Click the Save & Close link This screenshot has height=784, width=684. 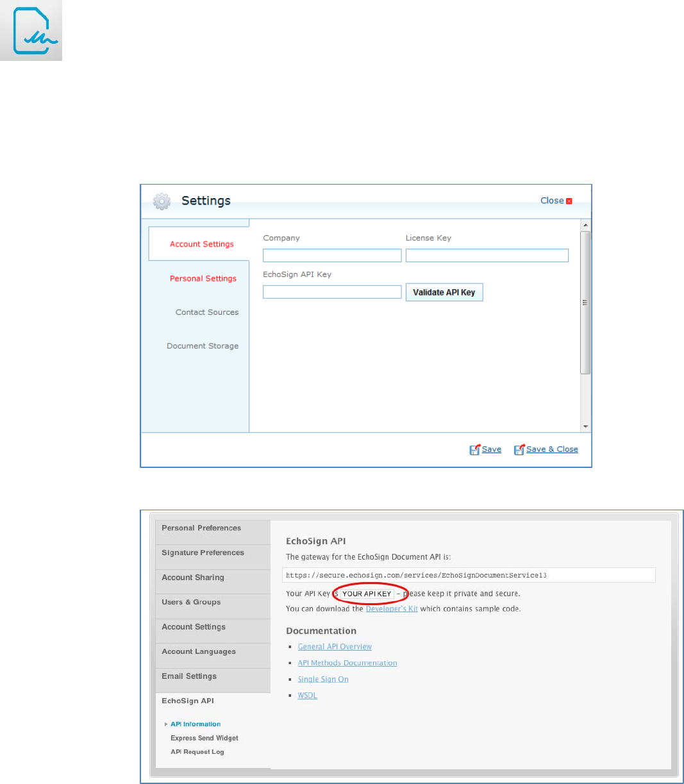tap(552, 449)
